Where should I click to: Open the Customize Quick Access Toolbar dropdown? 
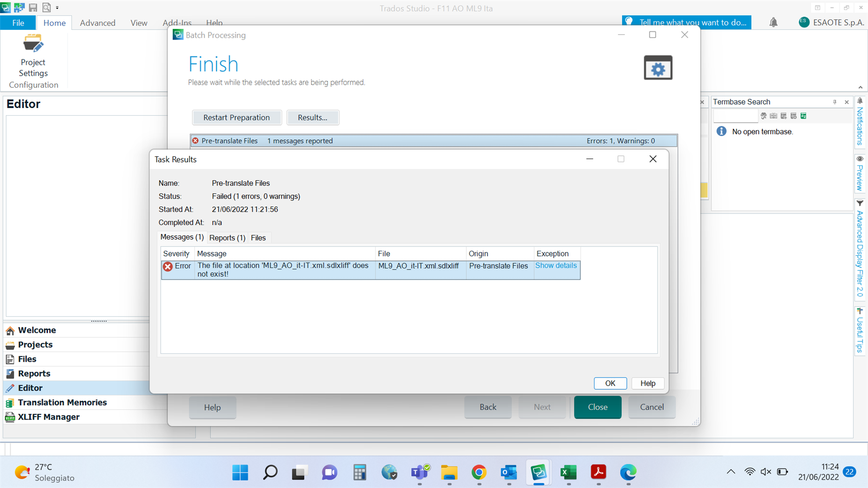[x=57, y=7]
